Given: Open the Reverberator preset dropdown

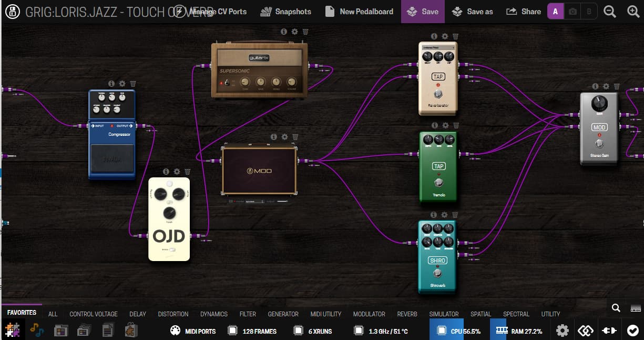Looking at the screenshot, I should 437,48.
